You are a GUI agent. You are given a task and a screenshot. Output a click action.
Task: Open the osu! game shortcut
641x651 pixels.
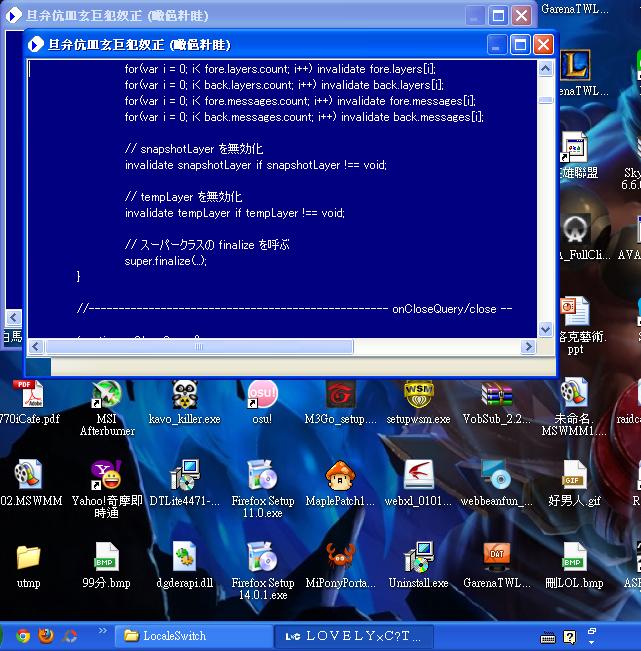[x=262, y=394]
